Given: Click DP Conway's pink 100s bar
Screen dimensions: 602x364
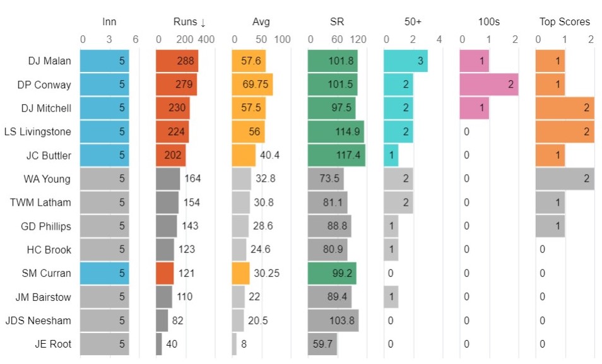Looking at the screenshot, I should click(x=488, y=85).
